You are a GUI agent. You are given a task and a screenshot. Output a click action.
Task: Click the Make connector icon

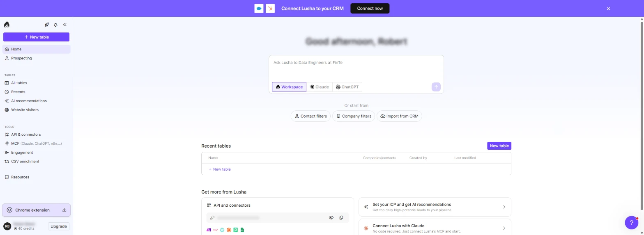209,230
